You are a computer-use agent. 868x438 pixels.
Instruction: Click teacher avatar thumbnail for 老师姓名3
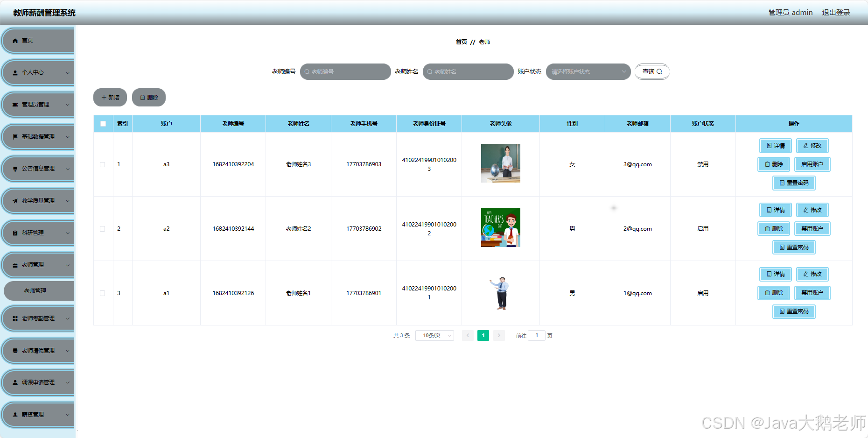pos(501,163)
